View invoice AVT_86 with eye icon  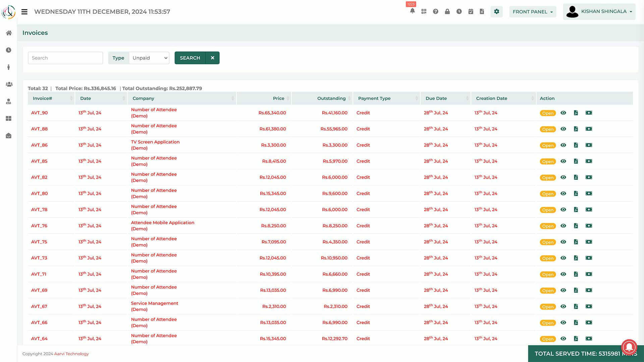[563, 145]
